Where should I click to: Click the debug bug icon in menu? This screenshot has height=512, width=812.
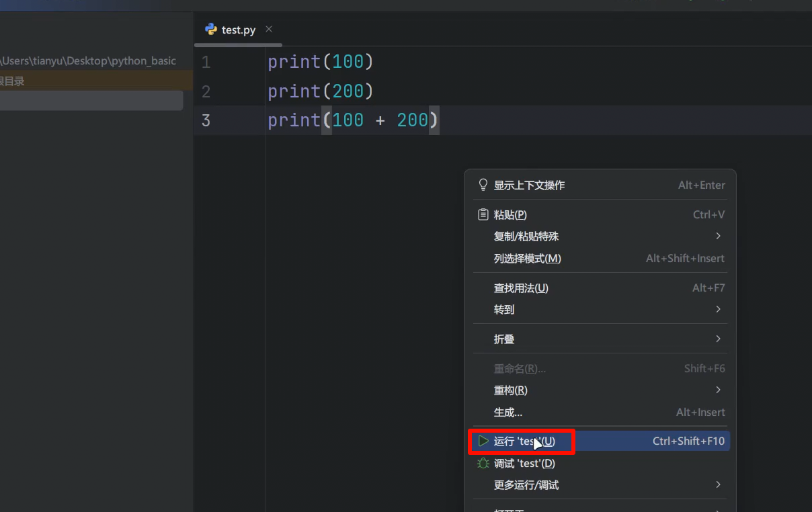pyautogui.click(x=483, y=464)
